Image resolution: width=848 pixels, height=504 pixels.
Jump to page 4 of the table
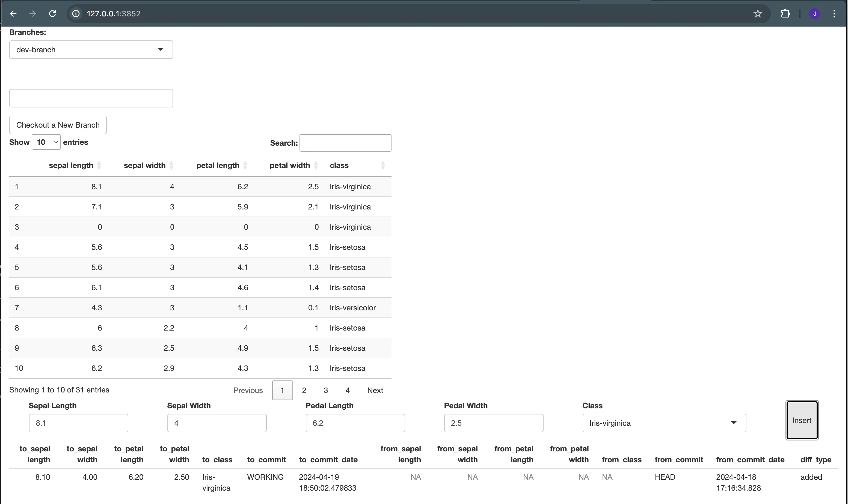point(347,390)
